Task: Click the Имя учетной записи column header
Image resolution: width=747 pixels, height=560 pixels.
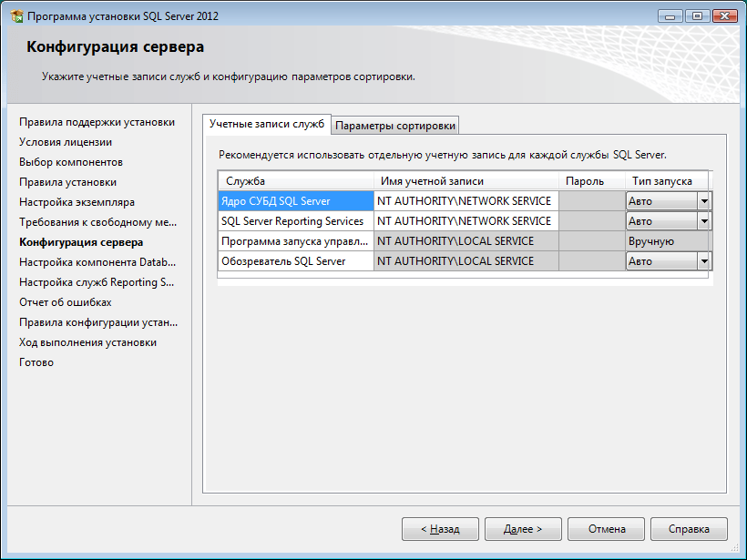Action: [465, 181]
